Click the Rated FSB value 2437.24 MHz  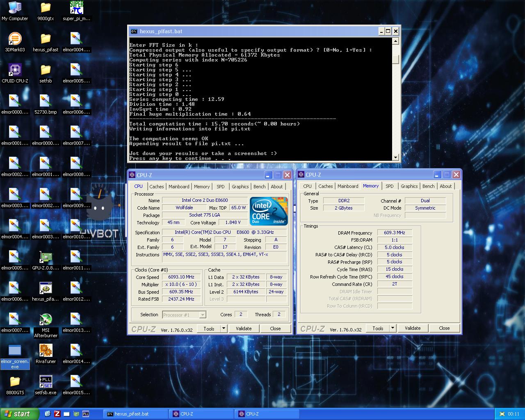click(x=181, y=299)
